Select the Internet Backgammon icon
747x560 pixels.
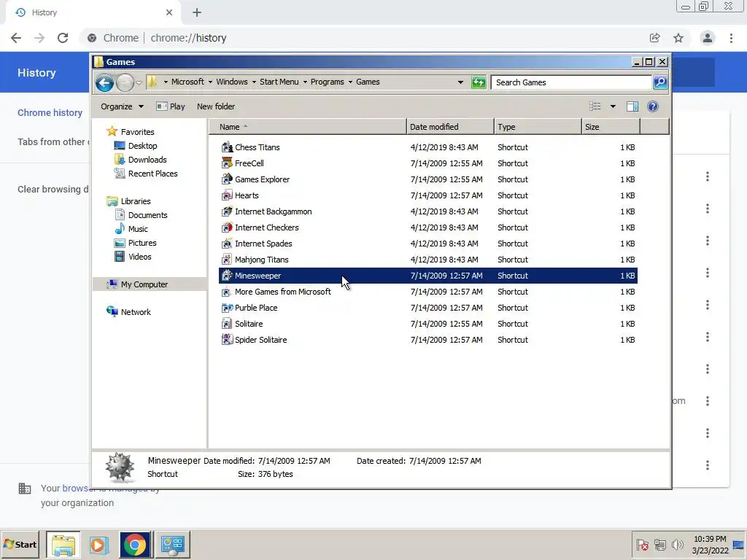pyautogui.click(x=227, y=211)
